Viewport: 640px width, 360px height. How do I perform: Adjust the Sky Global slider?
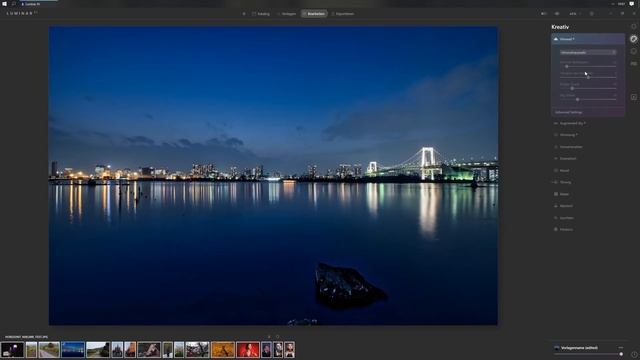(x=588, y=99)
